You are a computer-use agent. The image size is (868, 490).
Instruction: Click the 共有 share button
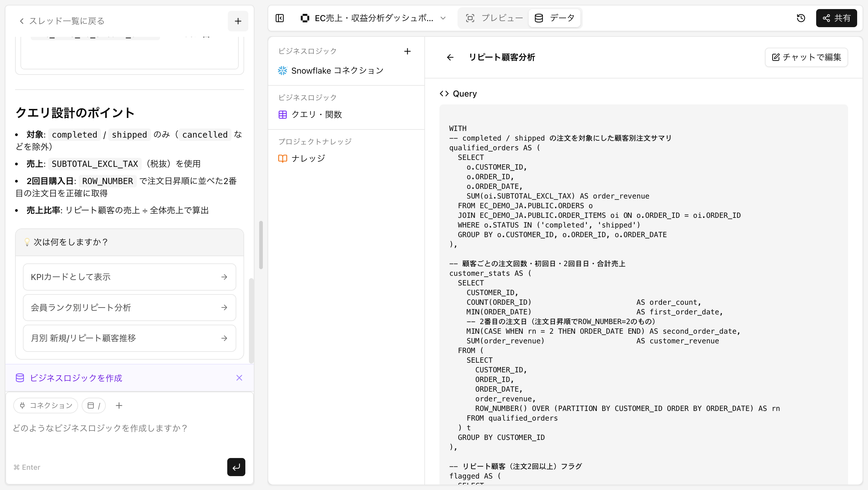click(x=836, y=18)
